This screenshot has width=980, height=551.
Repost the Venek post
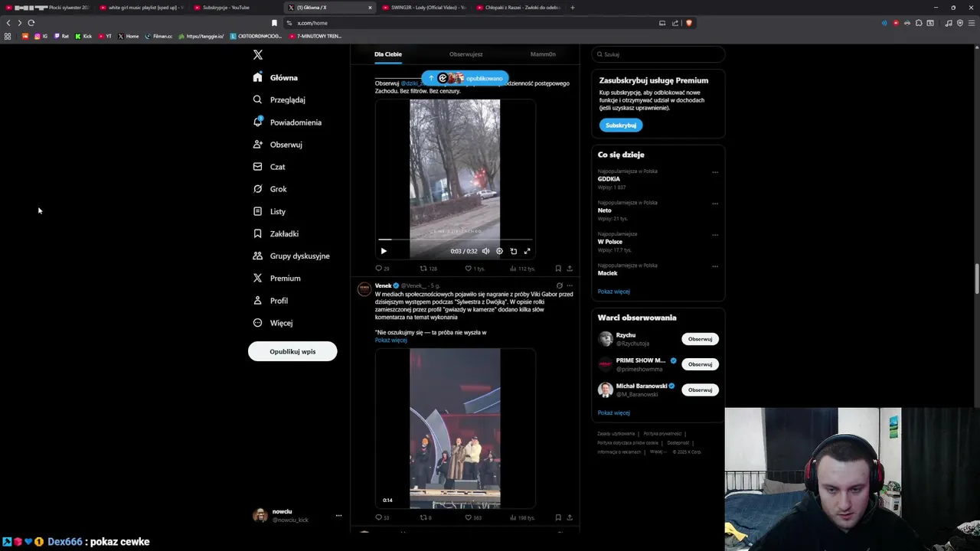point(426,518)
